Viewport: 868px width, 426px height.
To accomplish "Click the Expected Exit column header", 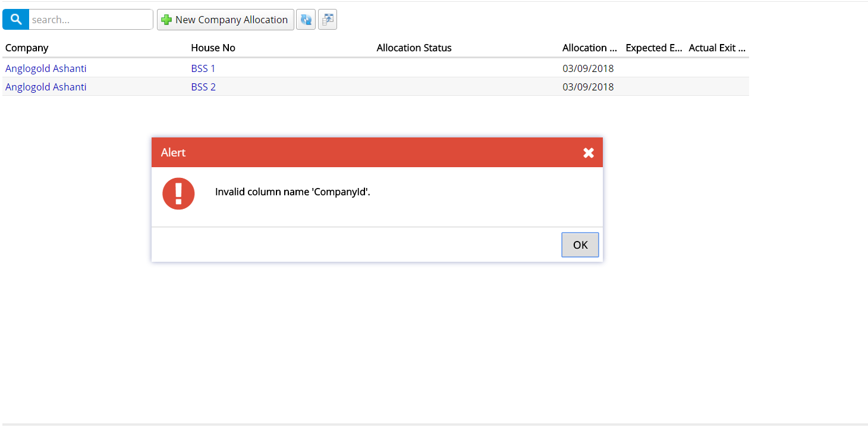I will tap(654, 48).
